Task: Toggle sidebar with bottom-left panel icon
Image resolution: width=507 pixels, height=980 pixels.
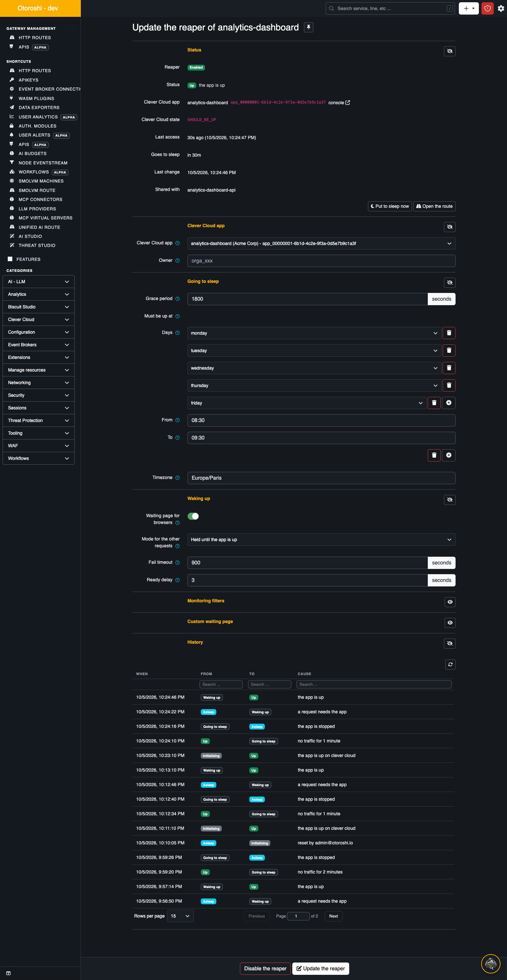Action: (8, 973)
